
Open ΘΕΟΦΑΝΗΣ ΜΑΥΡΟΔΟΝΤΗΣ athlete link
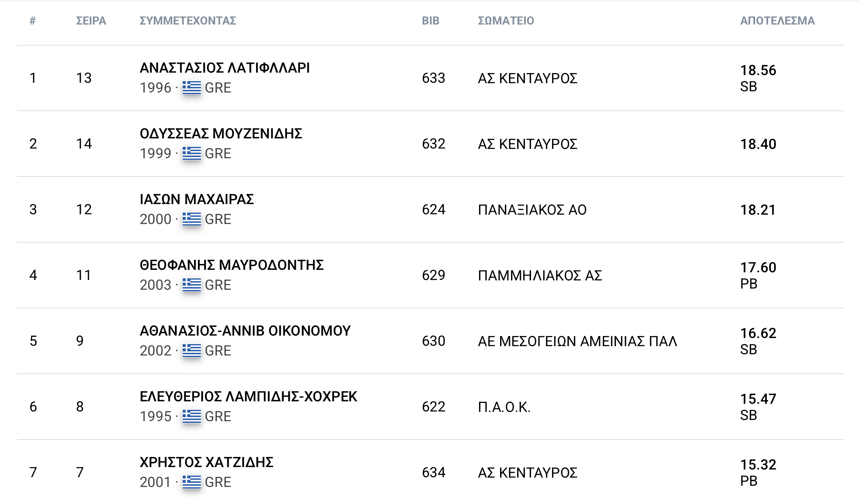coord(231,265)
